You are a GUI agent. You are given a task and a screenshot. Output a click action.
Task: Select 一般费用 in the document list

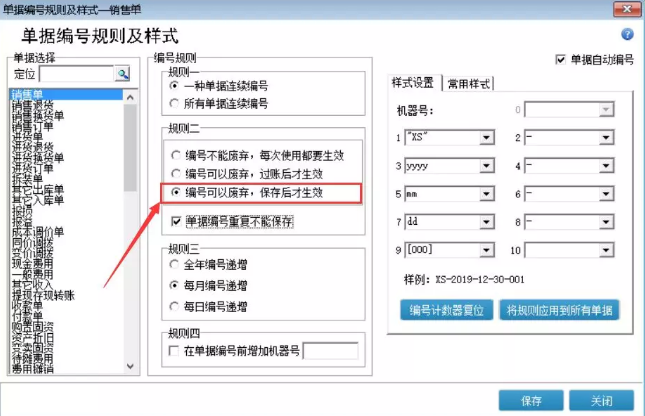(x=32, y=274)
